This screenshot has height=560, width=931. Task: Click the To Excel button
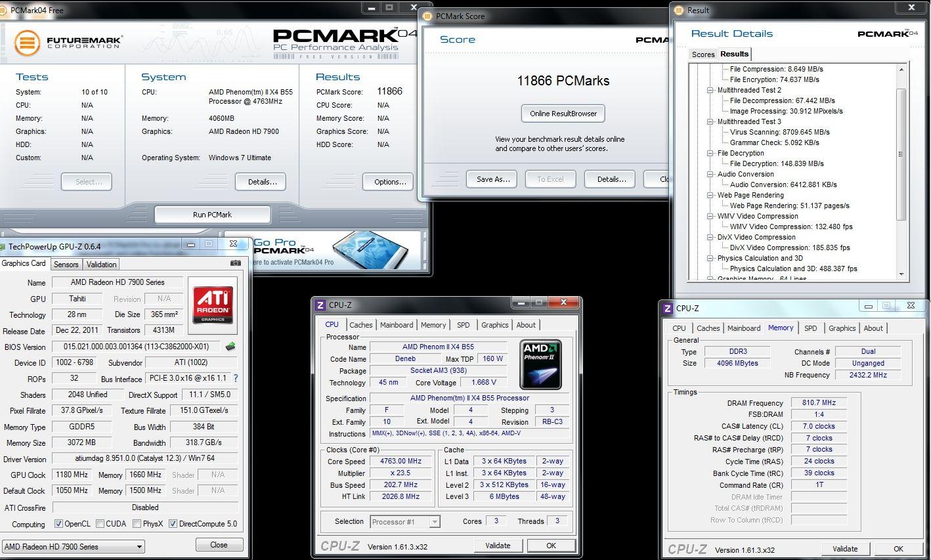(550, 179)
